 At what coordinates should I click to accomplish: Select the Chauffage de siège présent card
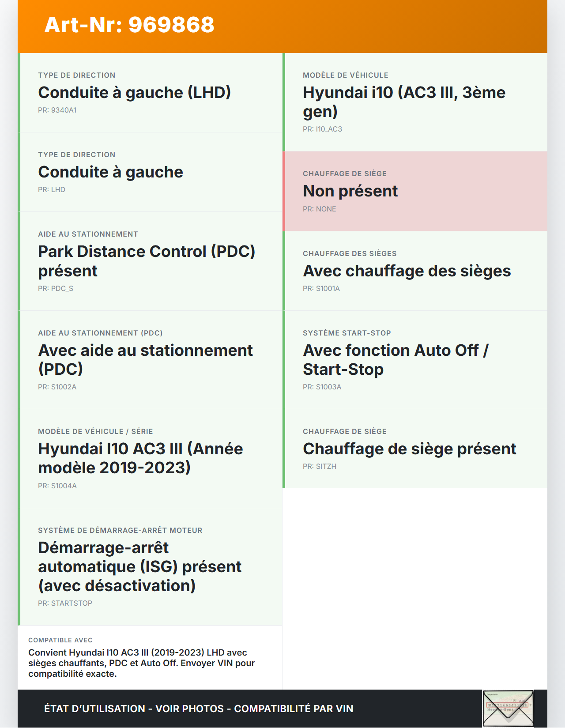coord(415,449)
